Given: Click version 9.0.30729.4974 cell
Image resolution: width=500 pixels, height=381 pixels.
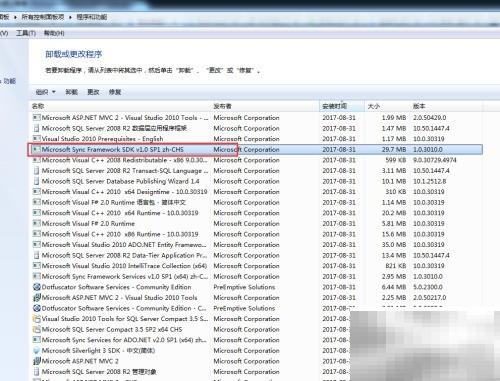Looking at the screenshot, I should 435,160.
